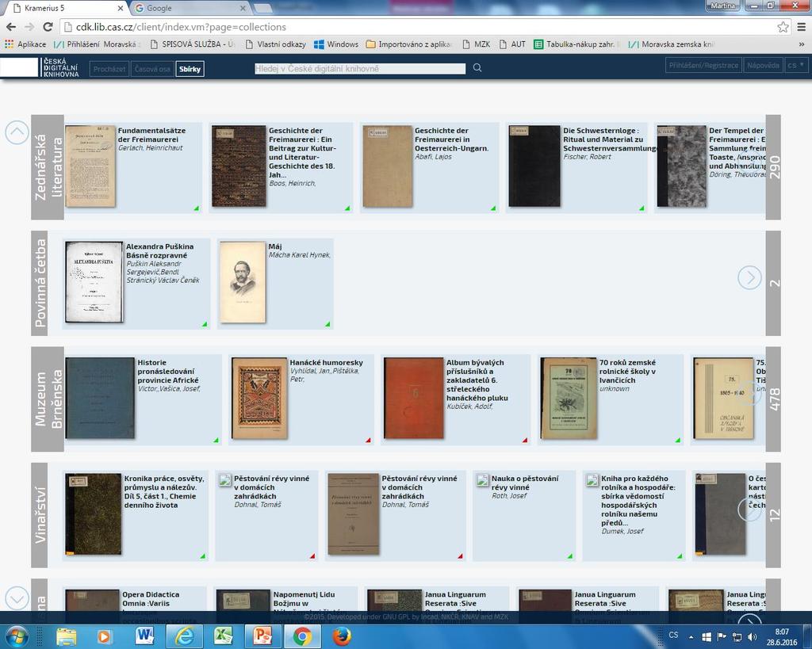Image resolution: width=812 pixels, height=649 pixels.
Task: Open Geschichte der Freimaurerei in Oesterreich-Ungarn title
Action: coord(451,139)
